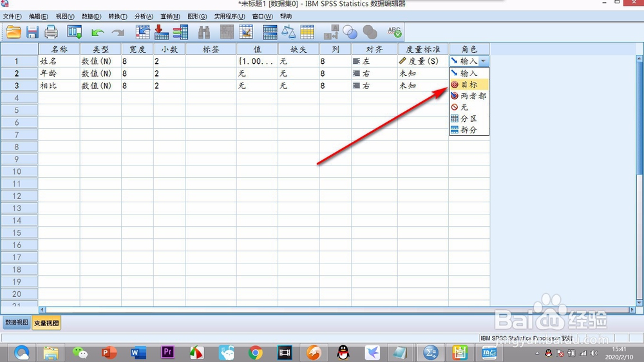Open the 实用程序(U) menu

(x=230, y=17)
